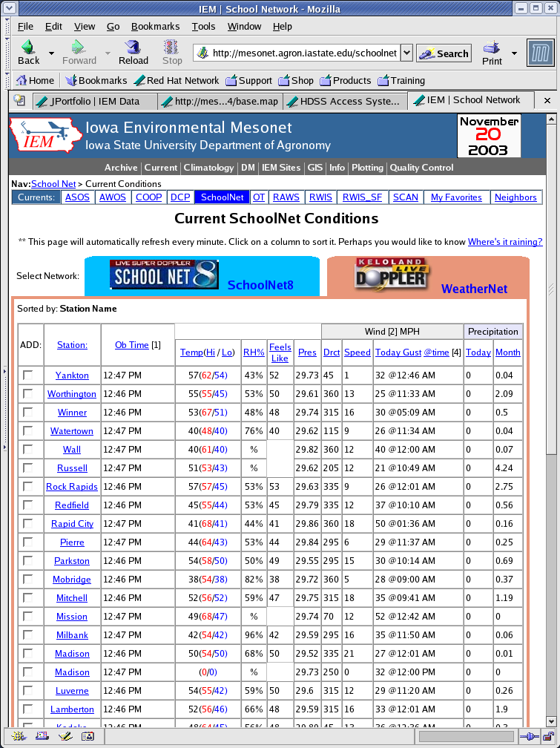Open the Home bookmark in personal toolbar
560x748 pixels.
[x=36, y=81]
